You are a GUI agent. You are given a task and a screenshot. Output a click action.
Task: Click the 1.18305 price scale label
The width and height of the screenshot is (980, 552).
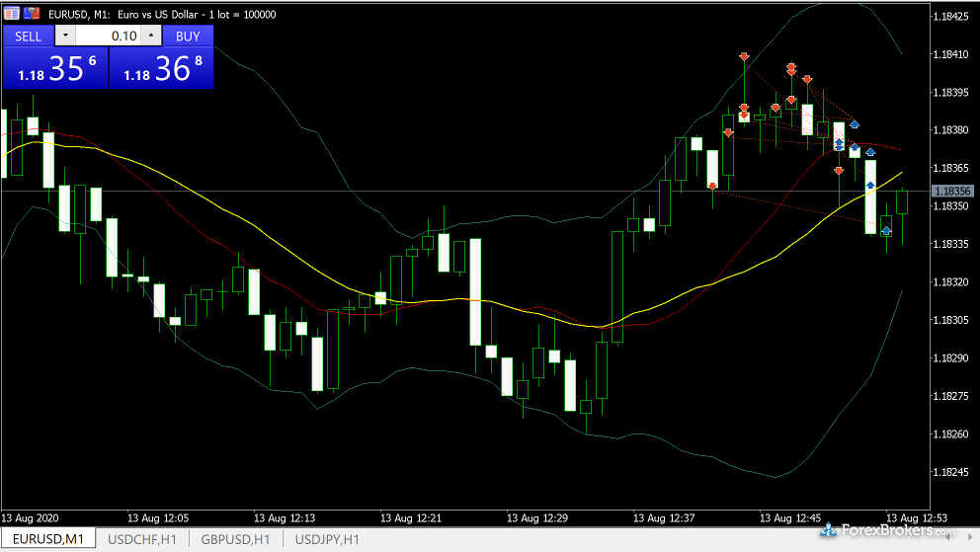[950, 320]
